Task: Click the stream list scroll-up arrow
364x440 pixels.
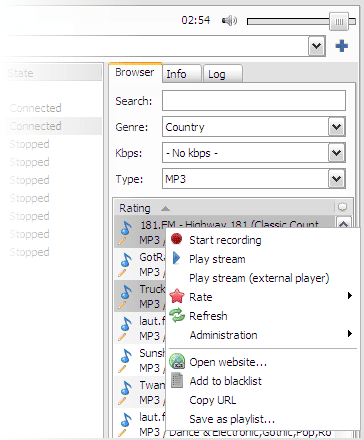Action: [343, 222]
